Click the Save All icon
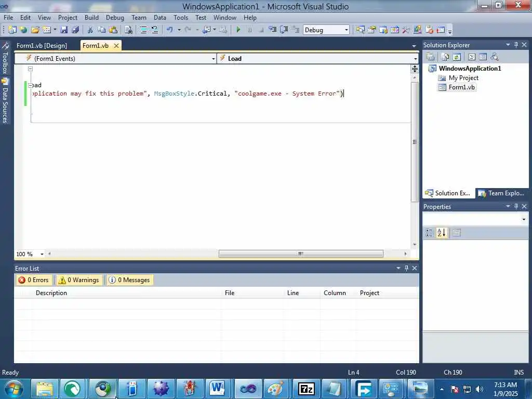The image size is (532, 399). click(x=75, y=30)
